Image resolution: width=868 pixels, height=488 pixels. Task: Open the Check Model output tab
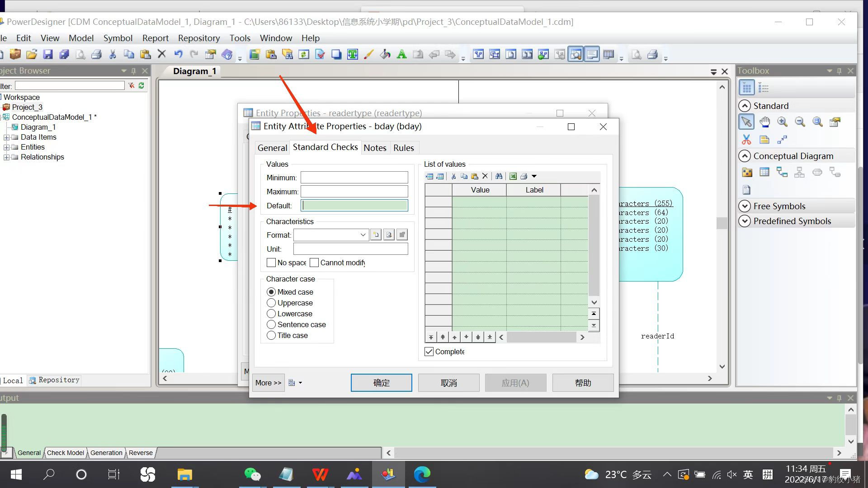point(66,453)
